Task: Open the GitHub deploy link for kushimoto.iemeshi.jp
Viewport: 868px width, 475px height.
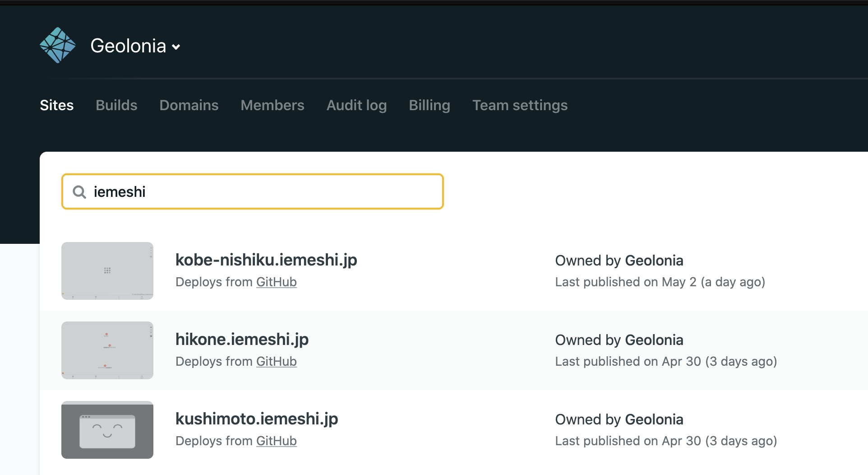Action: [276, 441]
